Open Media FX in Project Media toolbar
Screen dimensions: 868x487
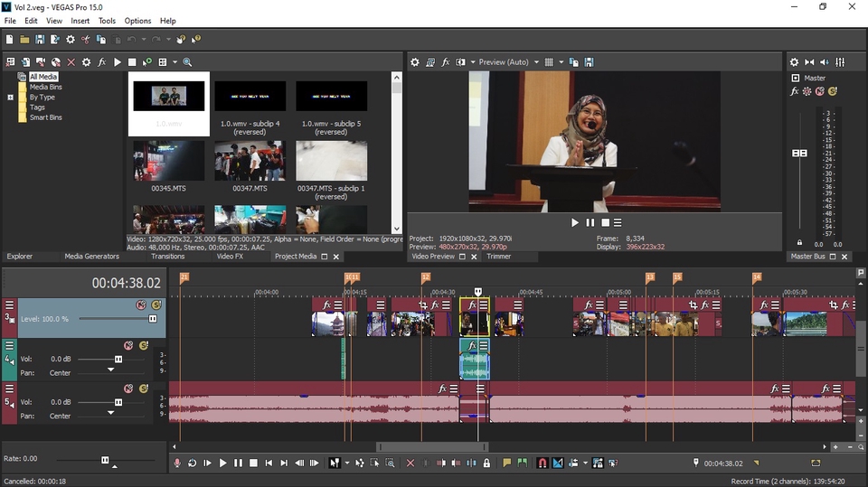click(x=102, y=62)
